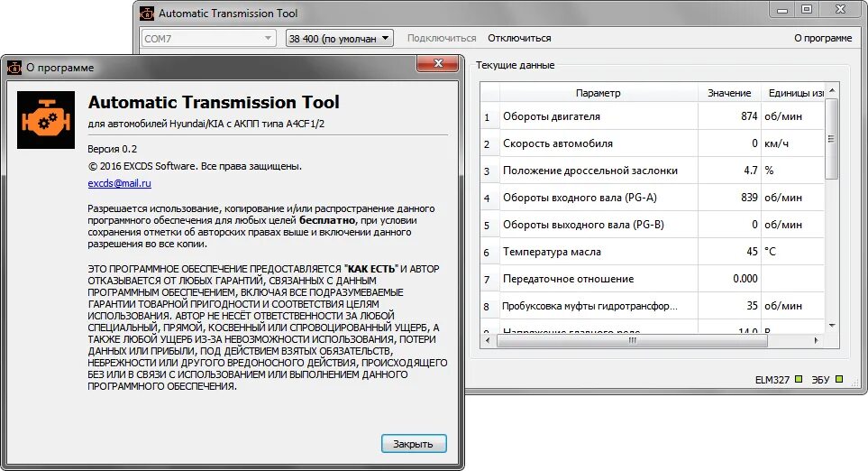Click the value 45 cell
868x471 pixels.
pos(729,252)
